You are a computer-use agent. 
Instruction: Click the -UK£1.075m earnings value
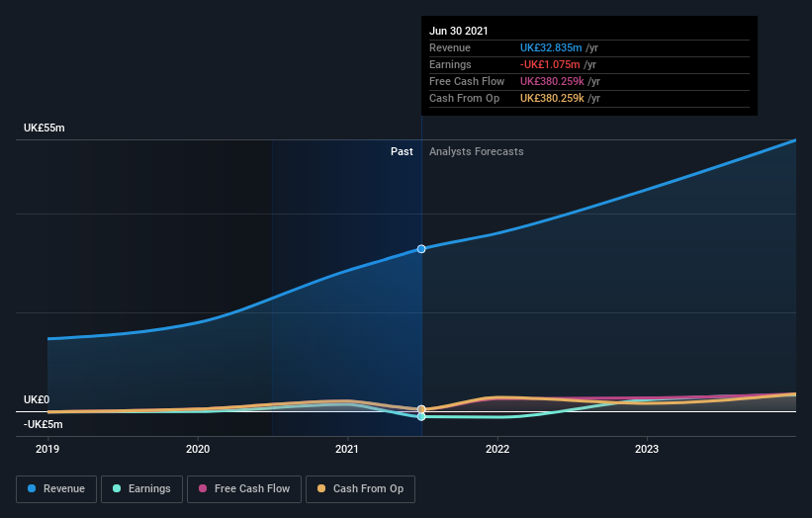coord(550,64)
